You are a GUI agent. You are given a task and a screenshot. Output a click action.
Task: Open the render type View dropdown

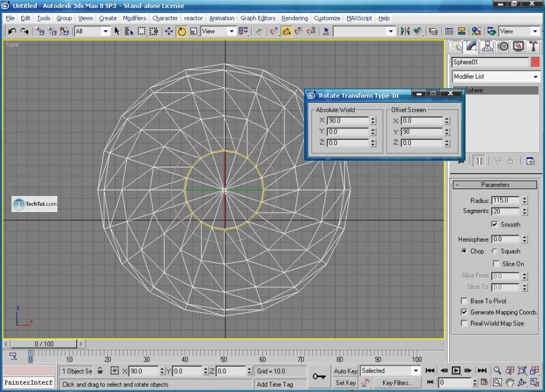pyautogui.click(x=535, y=32)
